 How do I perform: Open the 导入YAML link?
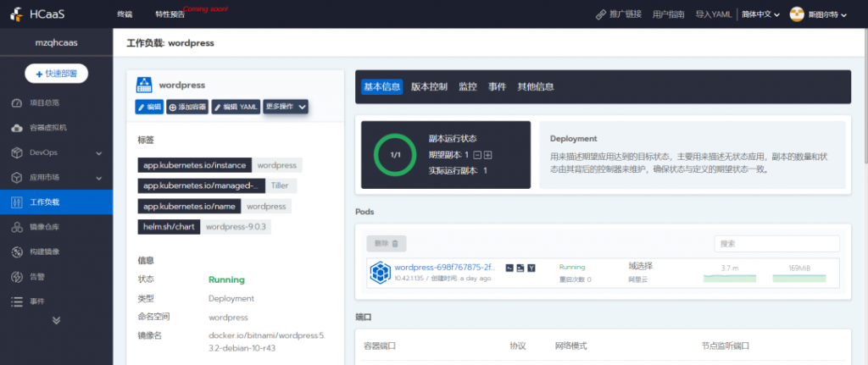coord(714,14)
